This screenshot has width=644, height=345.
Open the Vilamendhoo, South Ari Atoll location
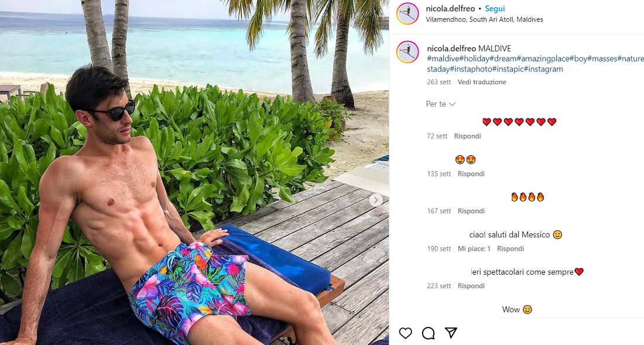click(485, 19)
